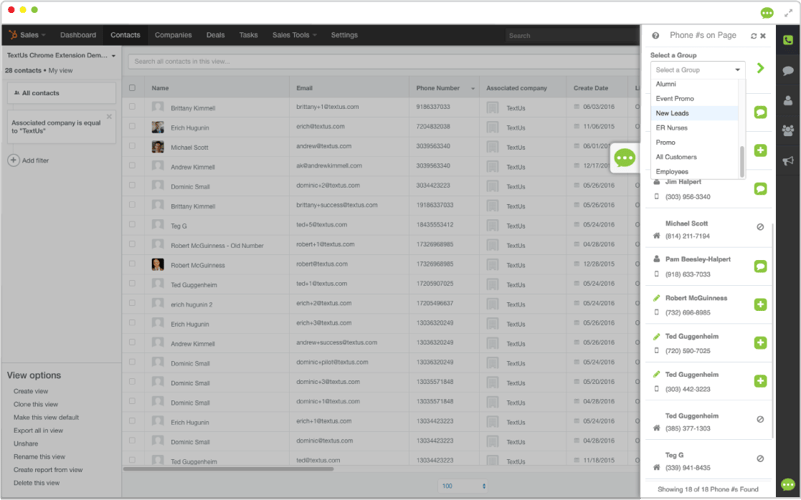Add Ted Guggenheim (720) 590-7025 with plus

coord(760,343)
